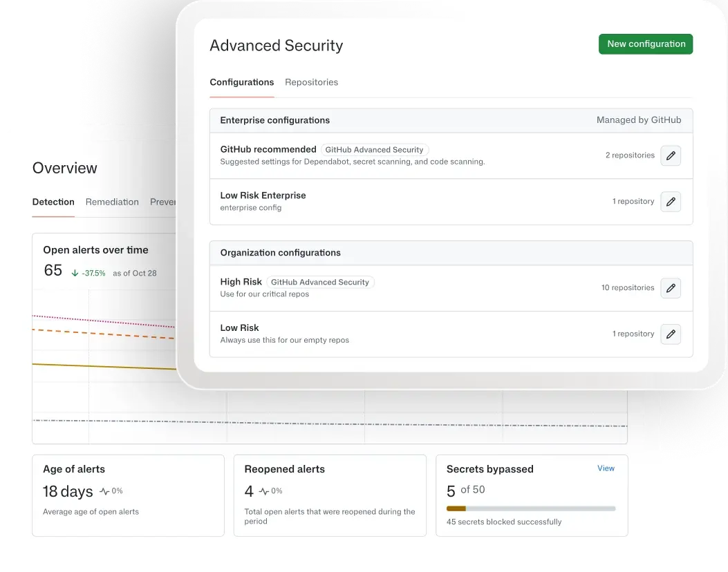Click the '10 repositories' count
728x572 pixels.
click(628, 287)
